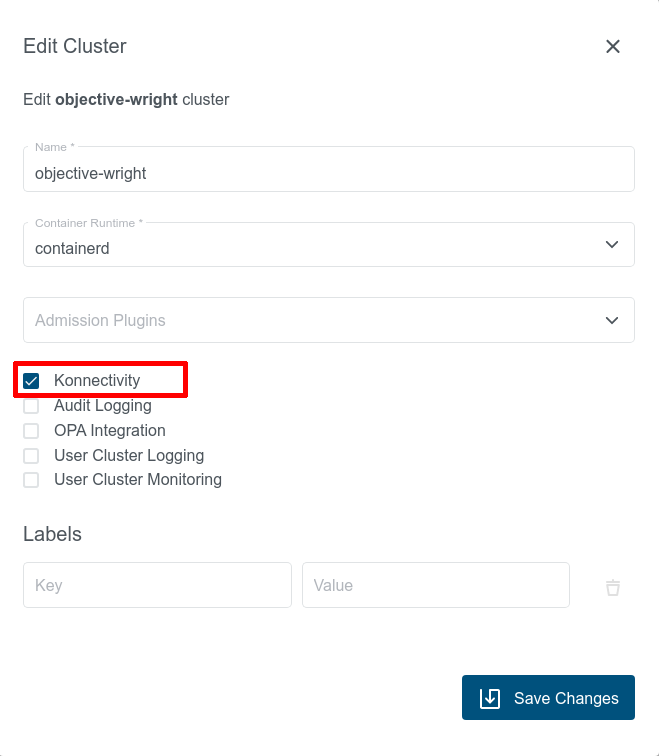Click the Audit Logging label text
This screenshot has width=659, height=756.
tap(103, 406)
